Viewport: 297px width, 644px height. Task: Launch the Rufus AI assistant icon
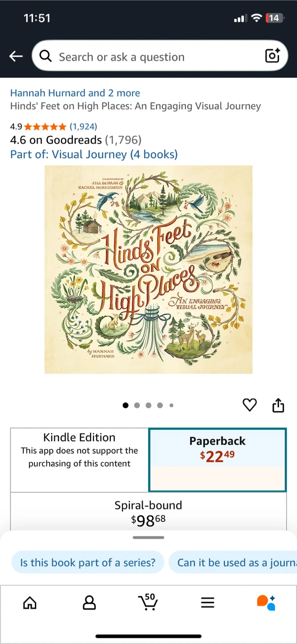(266, 602)
